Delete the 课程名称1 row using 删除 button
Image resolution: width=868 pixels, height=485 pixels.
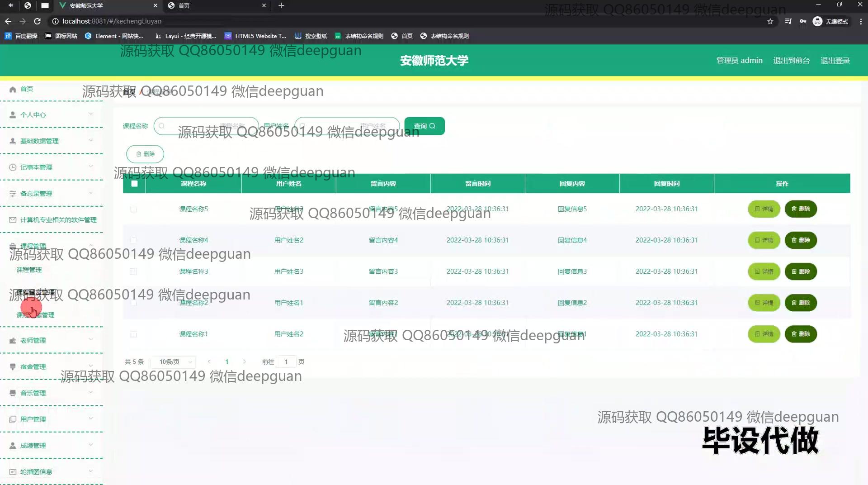pyautogui.click(x=800, y=334)
